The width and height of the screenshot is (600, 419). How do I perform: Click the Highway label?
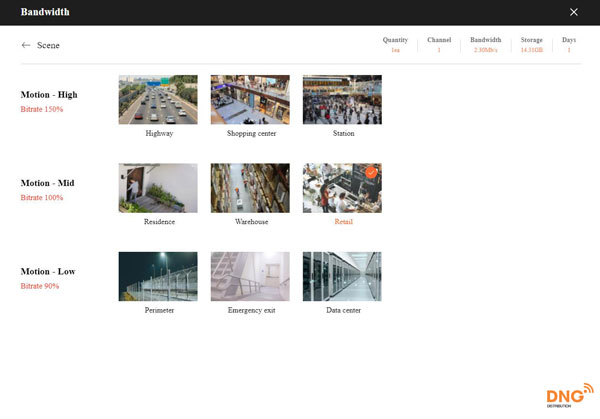pyautogui.click(x=159, y=133)
